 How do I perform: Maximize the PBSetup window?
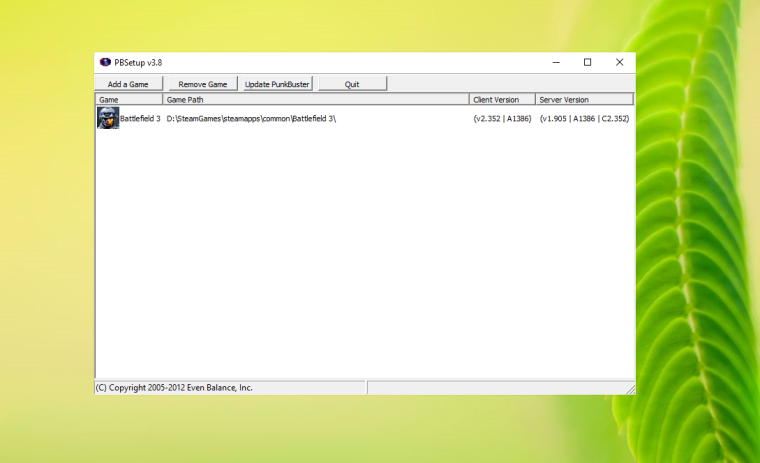tap(587, 63)
